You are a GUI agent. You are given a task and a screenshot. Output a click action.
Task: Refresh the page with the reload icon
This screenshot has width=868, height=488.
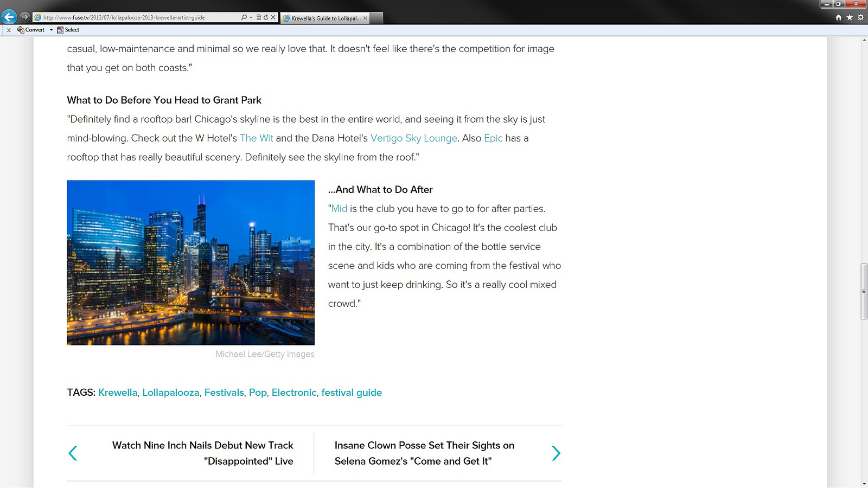click(266, 17)
